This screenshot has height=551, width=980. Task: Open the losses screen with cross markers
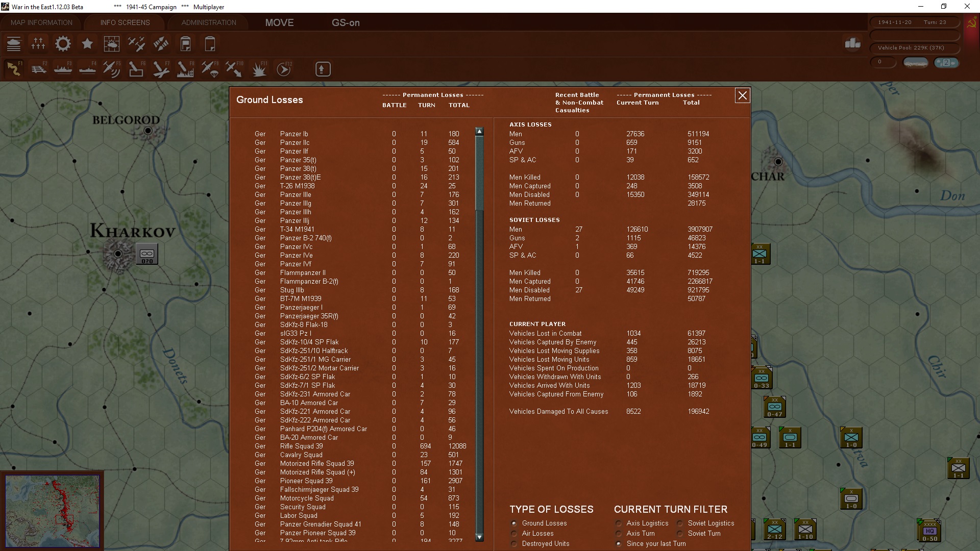click(x=38, y=44)
